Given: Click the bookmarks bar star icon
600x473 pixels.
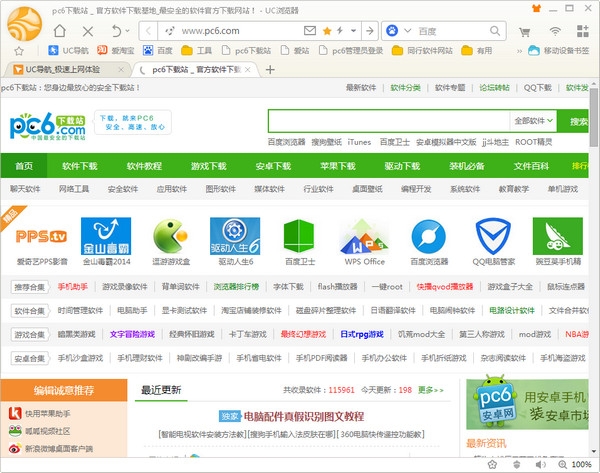Looking at the screenshot, I should (x=19, y=51).
